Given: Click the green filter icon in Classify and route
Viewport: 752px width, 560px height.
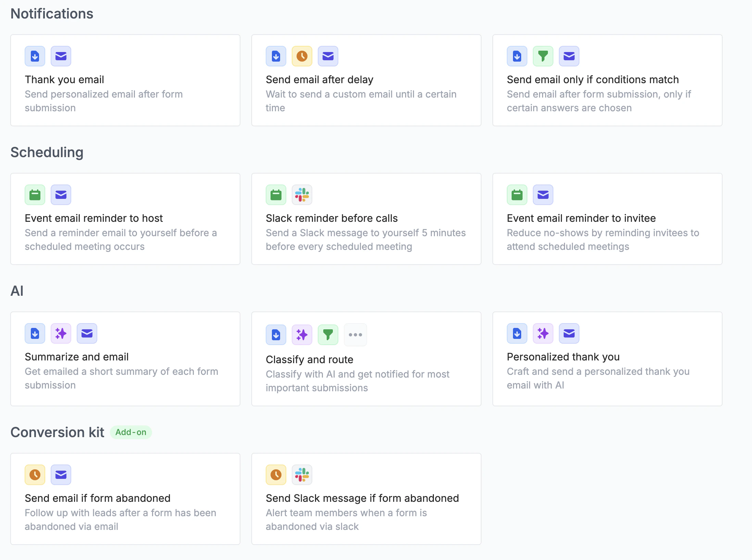Looking at the screenshot, I should tap(328, 335).
